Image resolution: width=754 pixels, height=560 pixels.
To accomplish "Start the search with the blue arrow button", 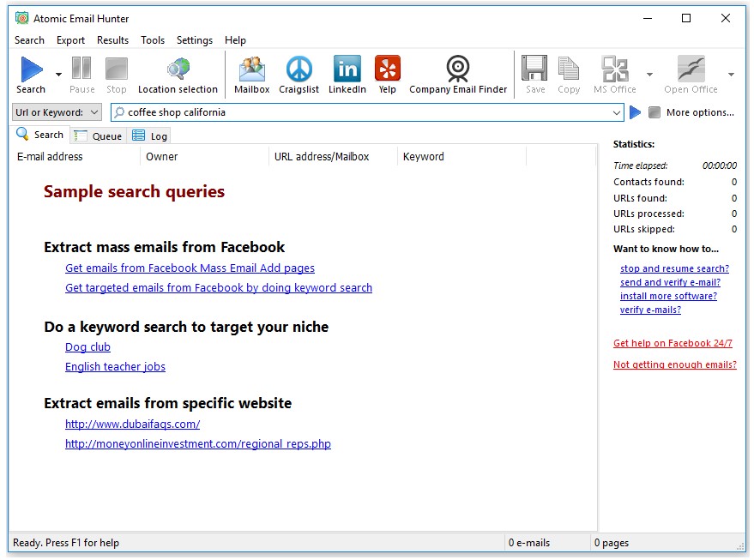I will pos(635,111).
